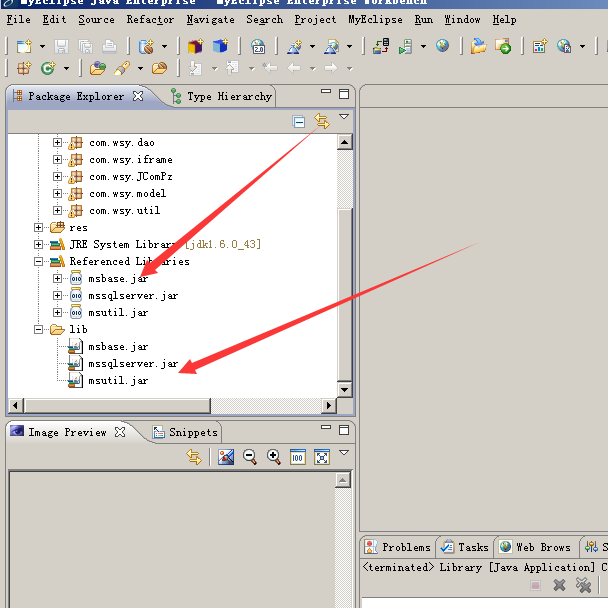Click the run server toolbar icon

coord(406,47)
